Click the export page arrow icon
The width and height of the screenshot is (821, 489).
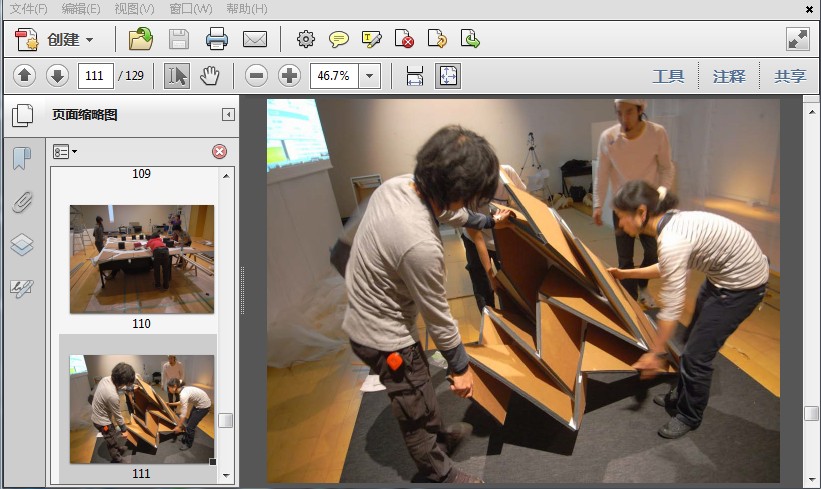click(470, 39)
